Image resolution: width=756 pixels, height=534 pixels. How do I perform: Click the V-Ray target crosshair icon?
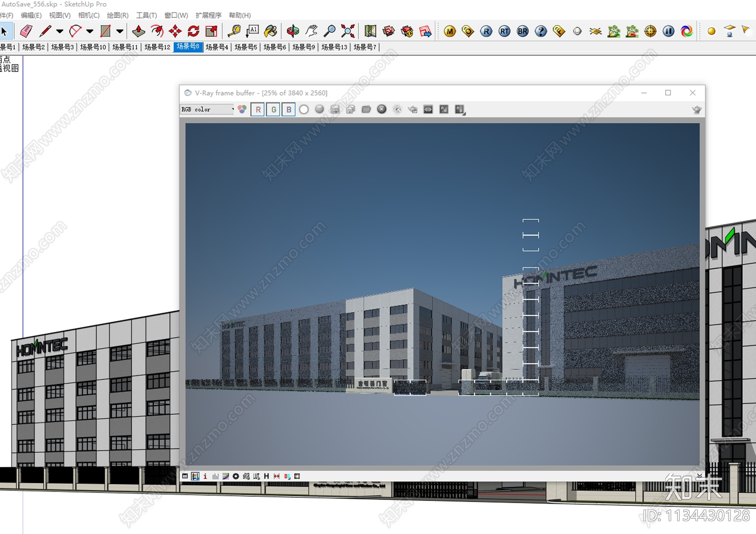[651, 31]
